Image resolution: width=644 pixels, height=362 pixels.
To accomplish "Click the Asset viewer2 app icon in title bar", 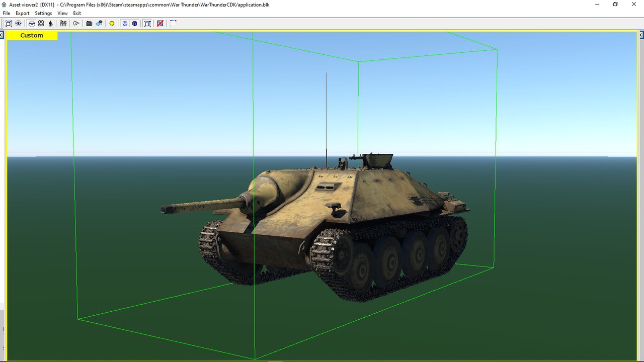I will coord(4,4).
